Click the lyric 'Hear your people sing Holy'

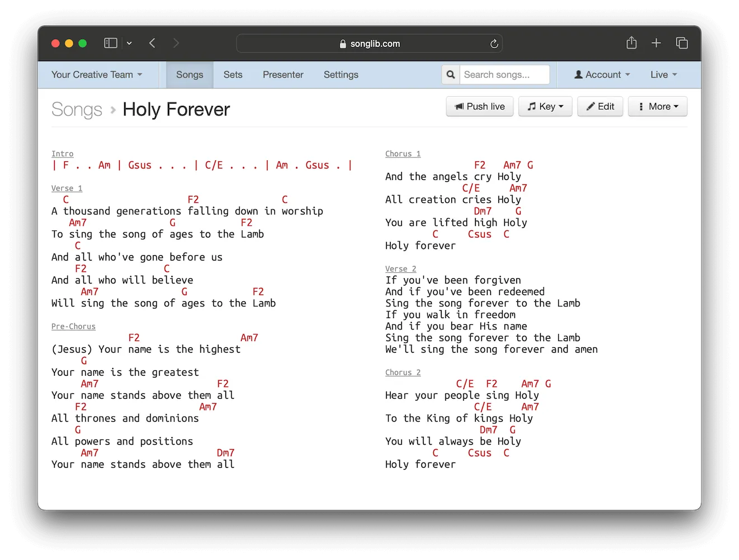[x=462, y=395]
